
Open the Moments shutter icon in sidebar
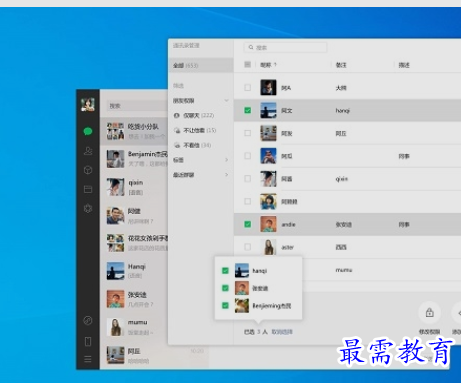(88, 209)
